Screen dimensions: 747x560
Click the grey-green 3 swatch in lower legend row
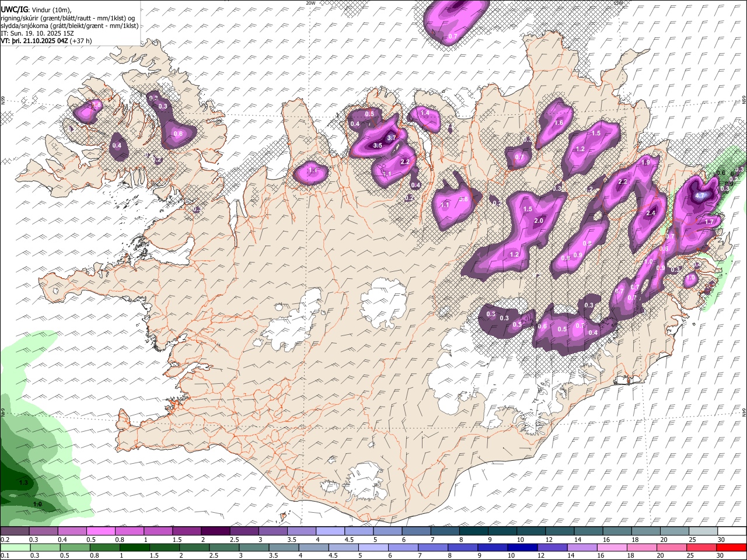point(254,547)
